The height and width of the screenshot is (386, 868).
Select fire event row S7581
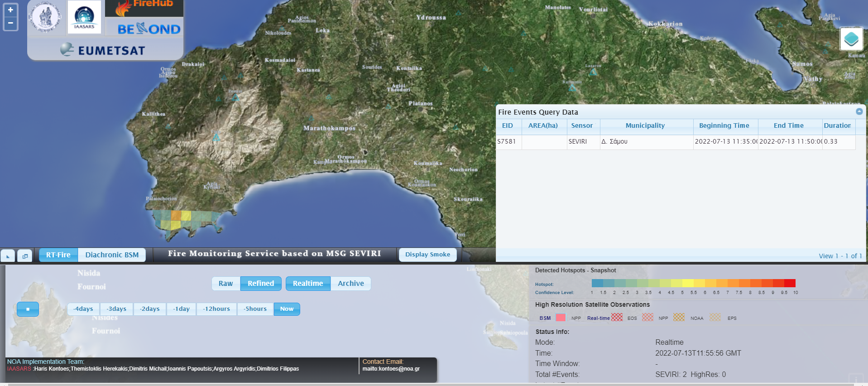676,142
